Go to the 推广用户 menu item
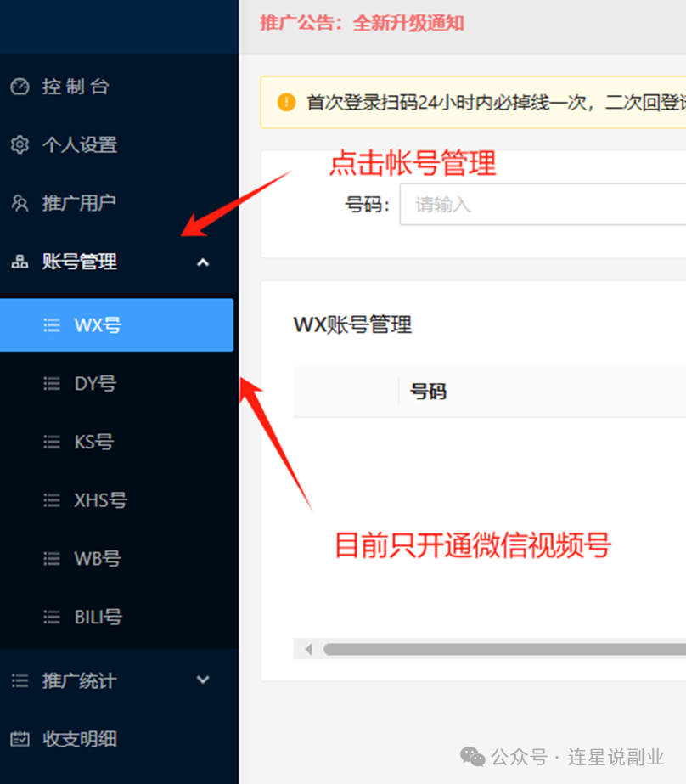Screen dimensions: 686x784 [x=80, y=203]
